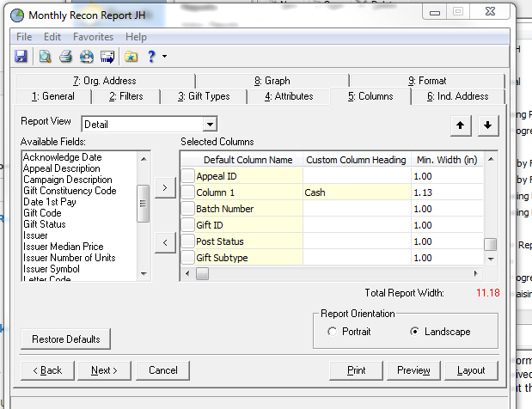Click the send-as-mail icon in toolbar
532x409 pixels.
click(107, 57)
